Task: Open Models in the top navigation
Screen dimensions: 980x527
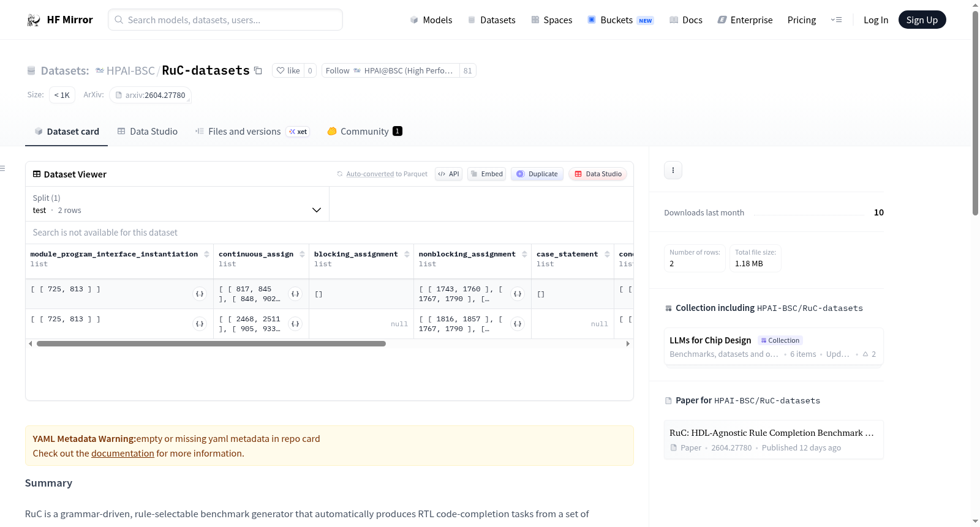Action: click(x=431, y=20)
